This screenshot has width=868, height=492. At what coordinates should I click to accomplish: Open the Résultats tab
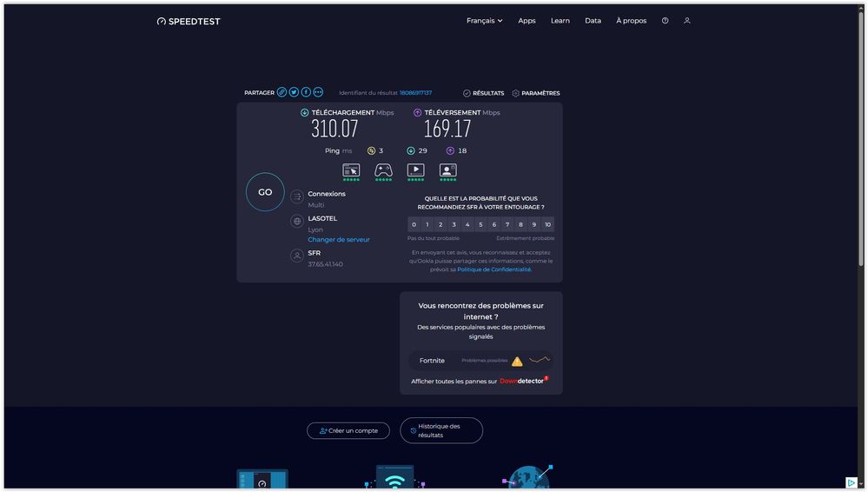point(483,93)
